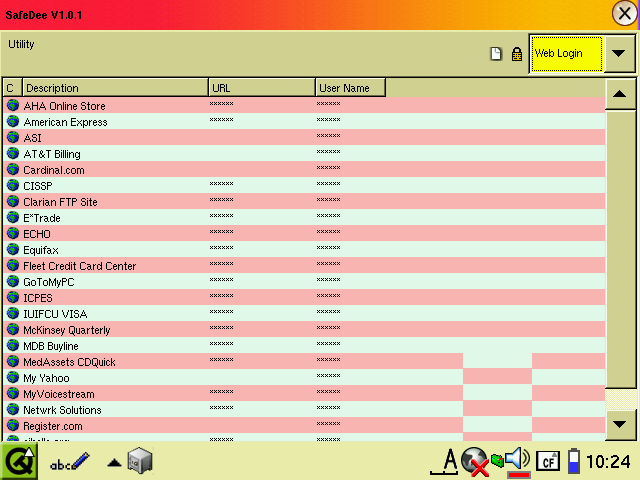Select the Clarian FTP Site entry
The height and width of the screenshot is (480, 640).
click(304, 201)
